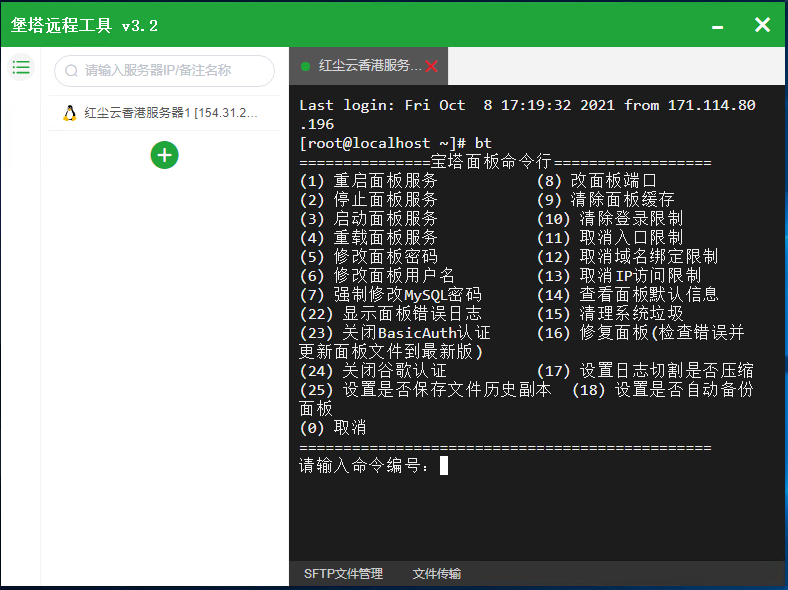Close the 堡塔远程工具 window
The height and width of the screenshot is (590, 788).
pyautogui.click(x=762, y=25)
